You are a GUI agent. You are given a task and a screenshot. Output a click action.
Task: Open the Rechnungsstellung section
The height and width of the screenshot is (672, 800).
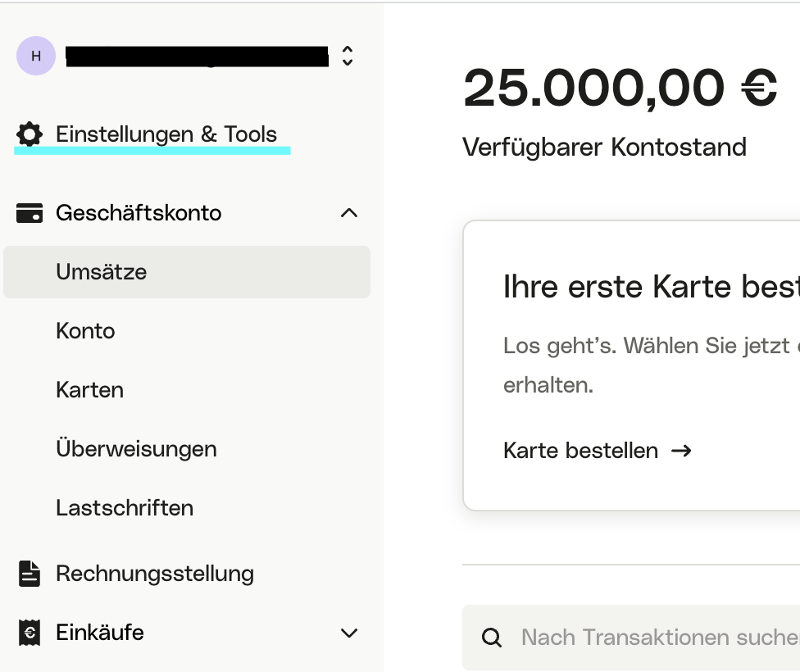click(x=155, y=574)
